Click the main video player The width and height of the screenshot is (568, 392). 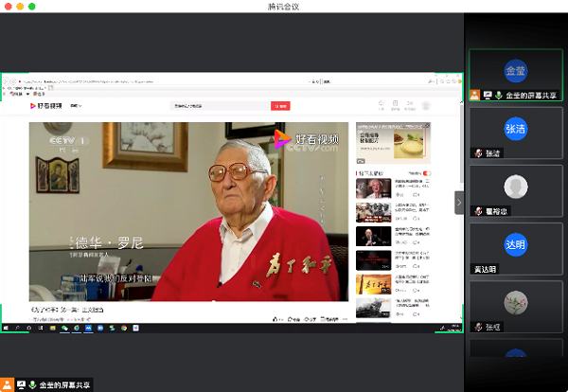coord(189,210)
